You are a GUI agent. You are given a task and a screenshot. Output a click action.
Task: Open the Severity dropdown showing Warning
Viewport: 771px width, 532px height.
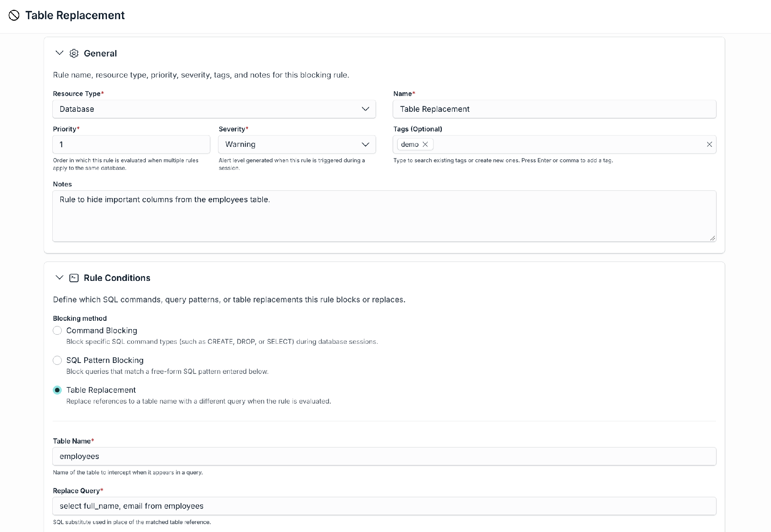coord(297,144)
